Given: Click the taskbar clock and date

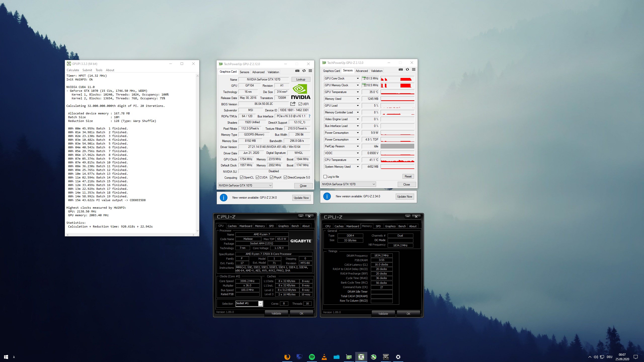Looking at the screenshot, I should pyautogui.click(x=622, y=357).
